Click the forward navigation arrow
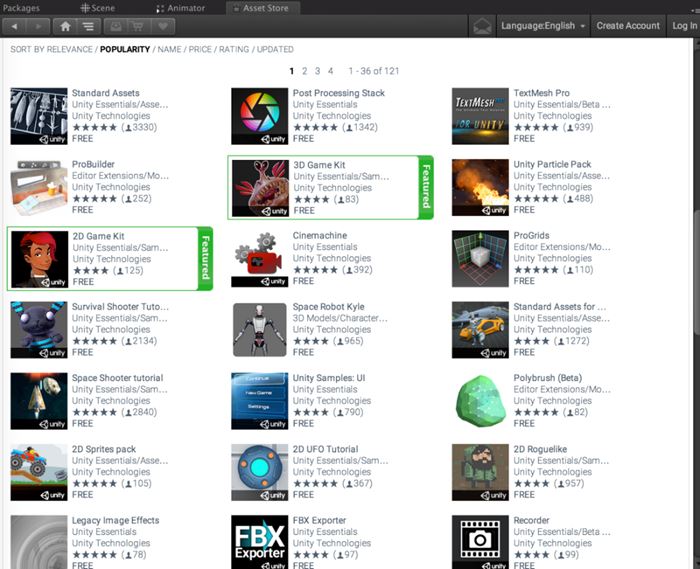Image resolution: width=700 pixels, height=569 pixels. click(38, 26)
